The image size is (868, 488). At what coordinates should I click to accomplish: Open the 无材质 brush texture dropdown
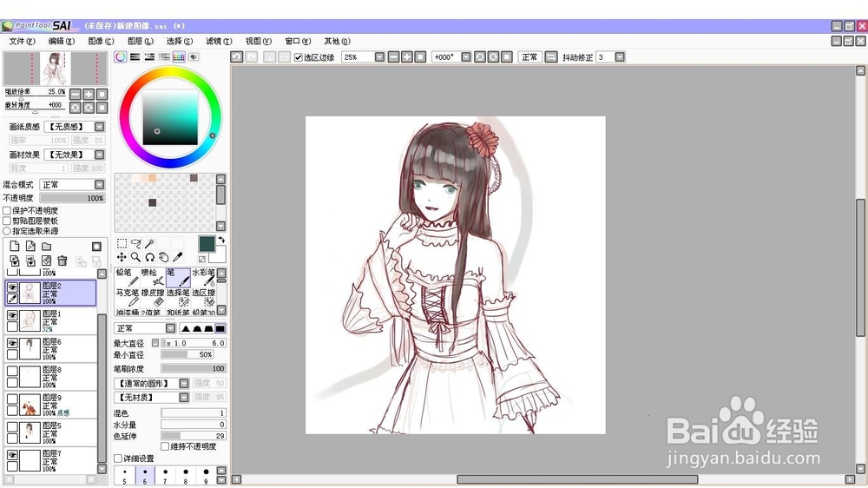pos(184,397)
